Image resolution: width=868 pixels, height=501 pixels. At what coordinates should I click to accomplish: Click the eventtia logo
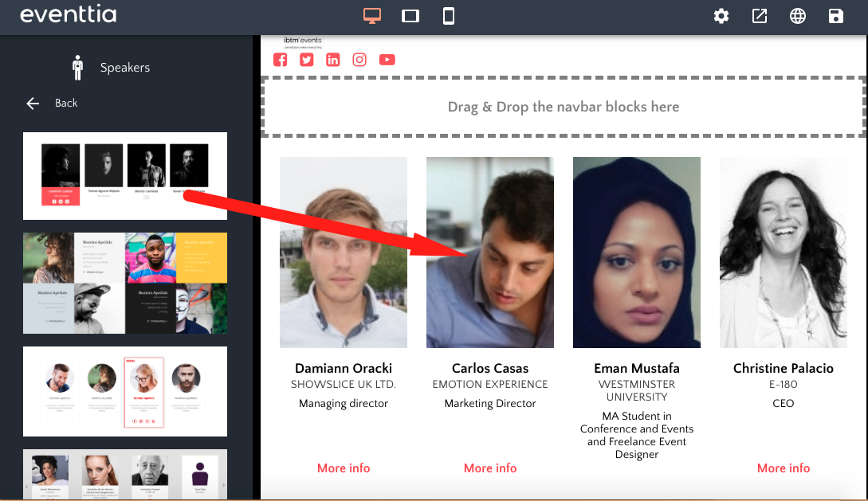(68, 15)
